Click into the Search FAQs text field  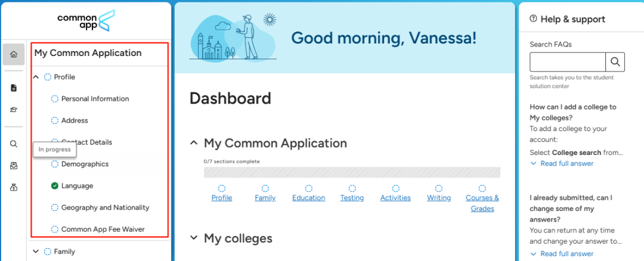pyautogui.click(x=567, y=61)
